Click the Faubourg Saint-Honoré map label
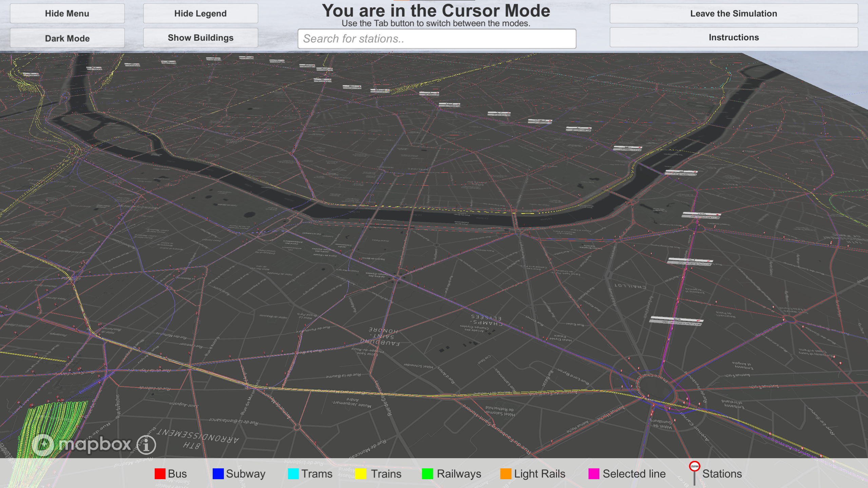This screenshot has width=868, height=488. [x=382, y=337]
